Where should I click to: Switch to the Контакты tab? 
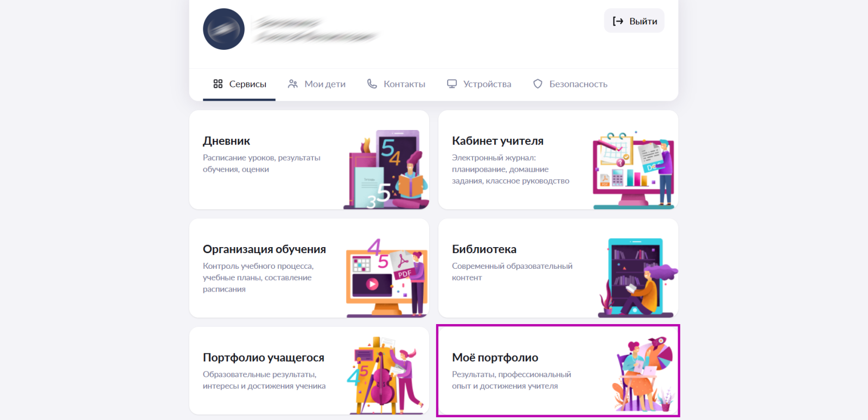pyautogui.click(x=396, y=84)
